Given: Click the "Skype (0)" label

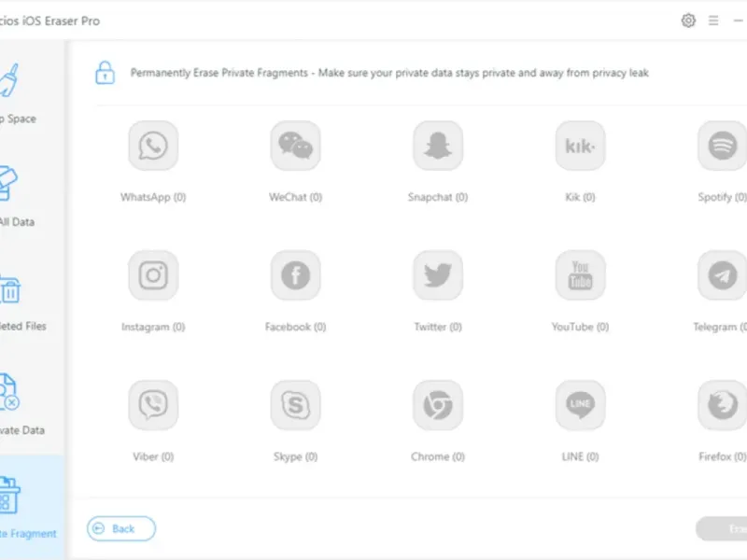Looking at the screenshot, I should [x=295, y=456].
